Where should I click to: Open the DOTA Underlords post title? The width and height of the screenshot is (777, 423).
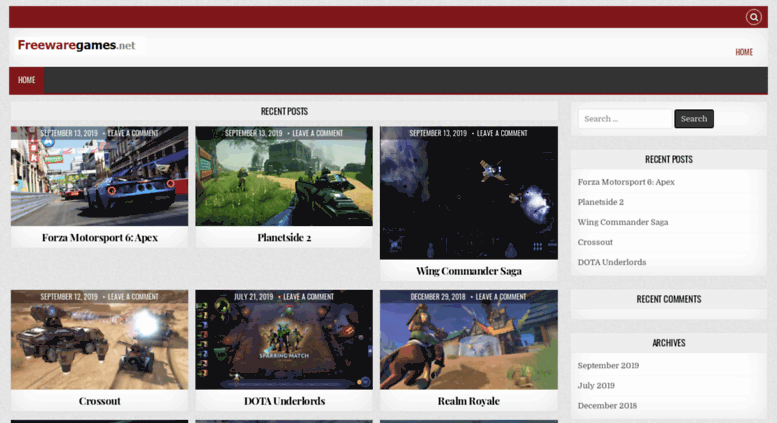284,401
